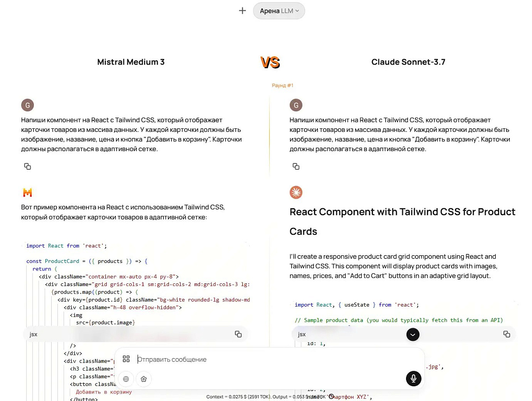532x401 pixels.
Task: Open the token cost help question icon
Action: pyautogui.click(x=332, y=396)
